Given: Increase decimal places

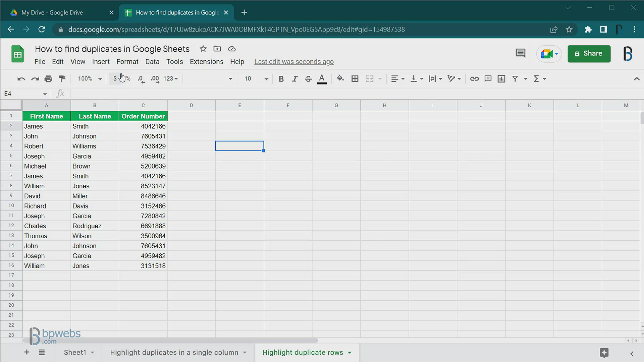Looking at the screenshot, I should point(155,79).
